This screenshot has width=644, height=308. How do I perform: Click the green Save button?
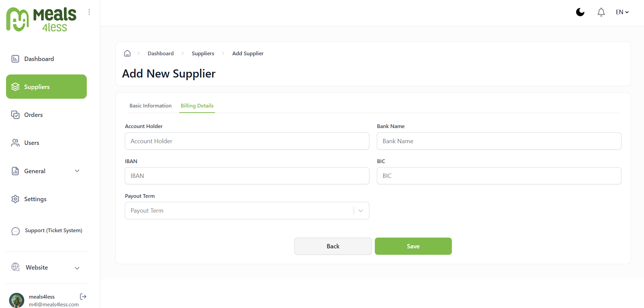point(413,246)
